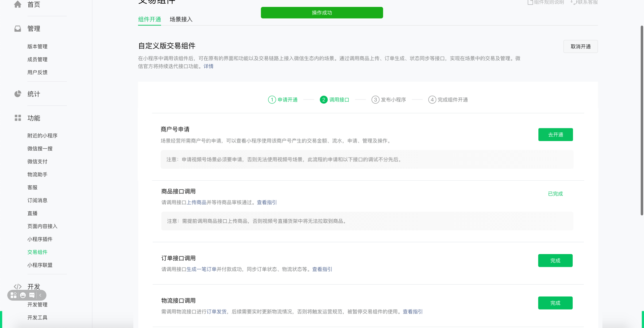644x328 pixels.
Task: Open the chat bubble icon in floating toolbar
Action: [x=32, y=295]
